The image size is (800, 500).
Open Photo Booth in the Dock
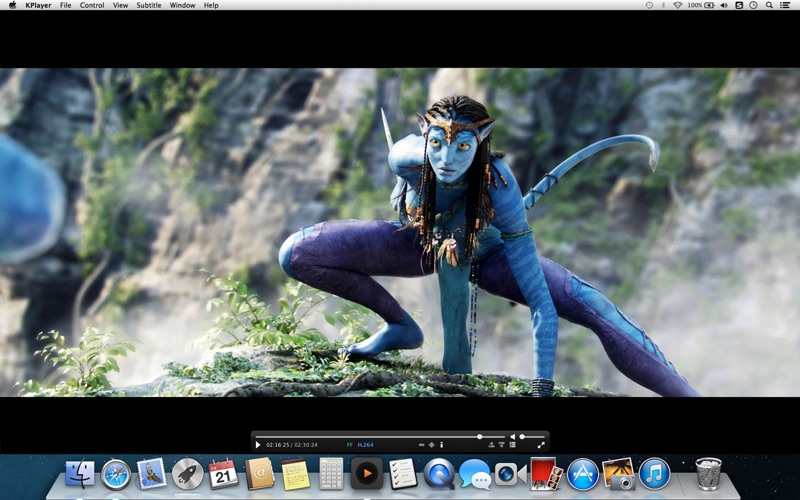(546, 473)
